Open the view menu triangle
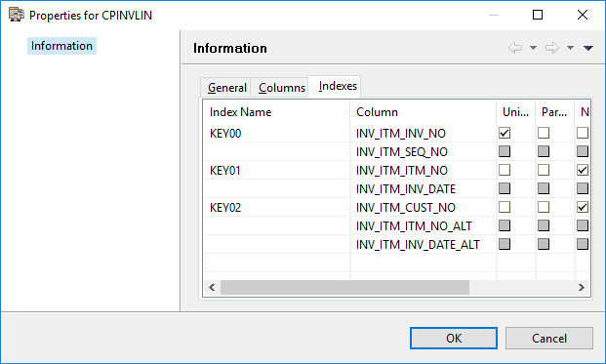This screenshot has width=606, height=364. [588, 48]
